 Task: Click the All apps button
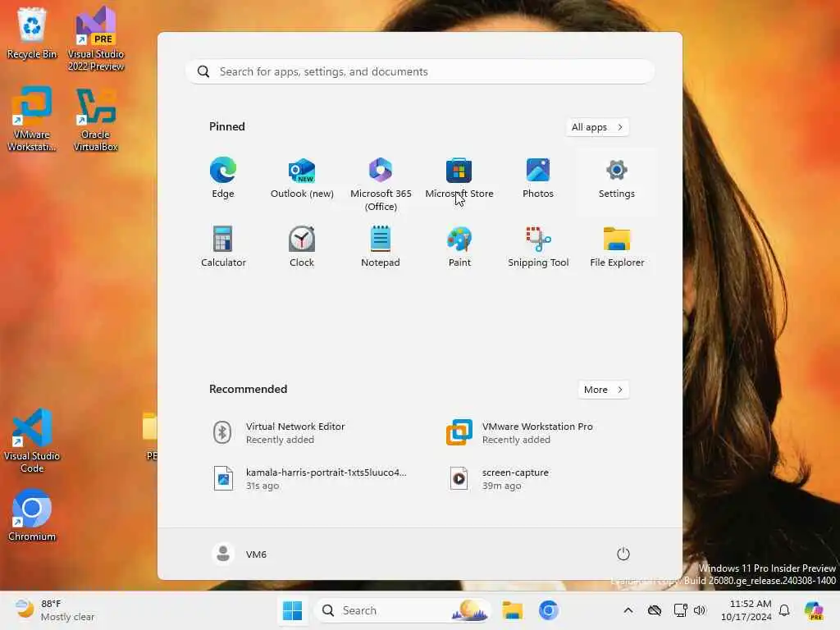coord(597,127)
